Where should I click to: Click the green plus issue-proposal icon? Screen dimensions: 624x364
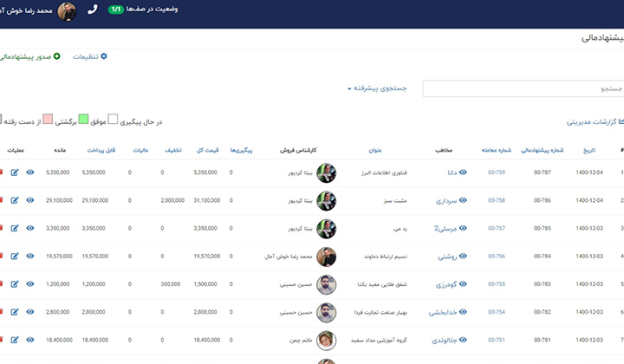pyautogui.click(x=57, y=56)
